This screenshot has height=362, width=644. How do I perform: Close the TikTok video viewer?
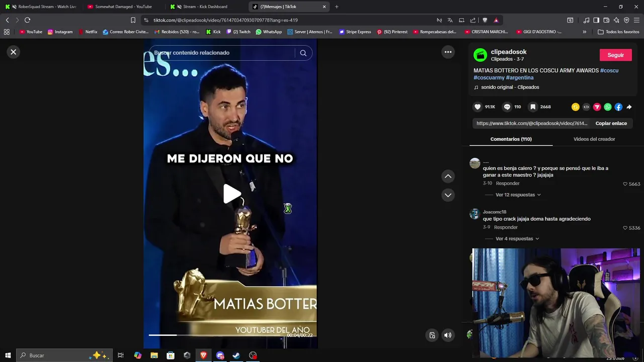coord(14,52)
